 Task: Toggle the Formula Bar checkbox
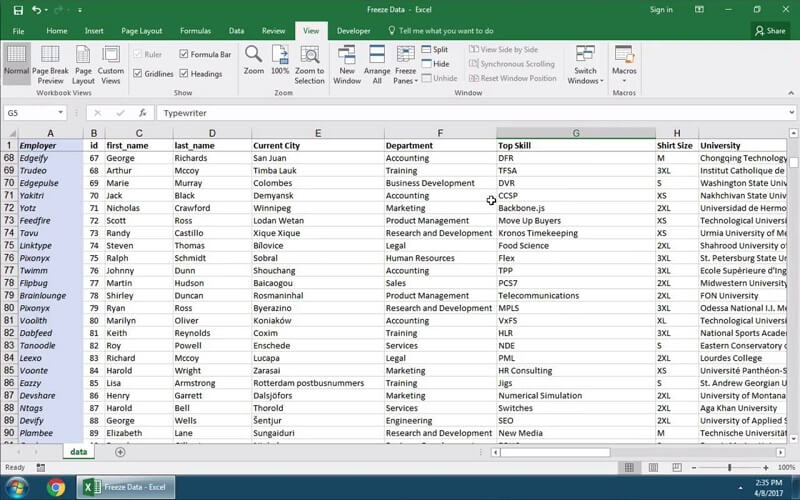[x=185, y=55]
